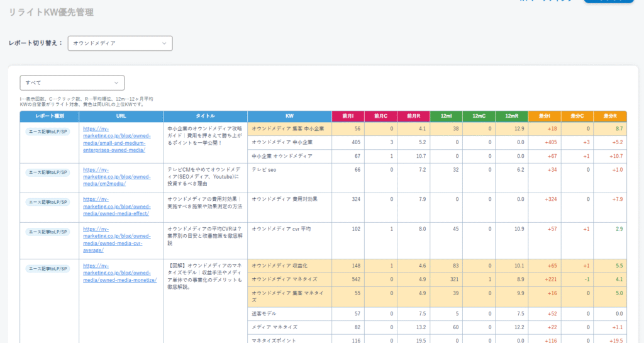The image size is (644, 343).
Task: Sort by the 差分R column header
Action: click(x=610, y=116)
